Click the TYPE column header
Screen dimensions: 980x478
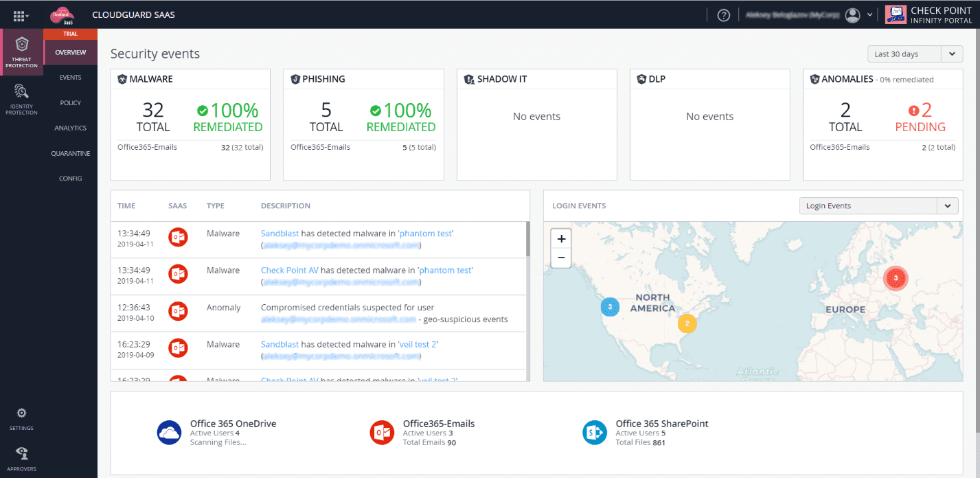point(216,206)
